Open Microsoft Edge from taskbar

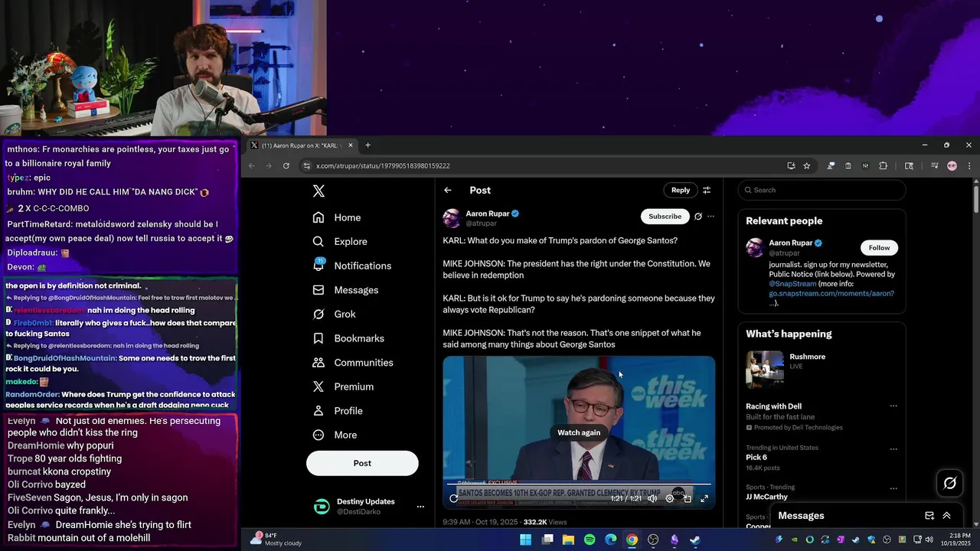click(x=611, y=540)
